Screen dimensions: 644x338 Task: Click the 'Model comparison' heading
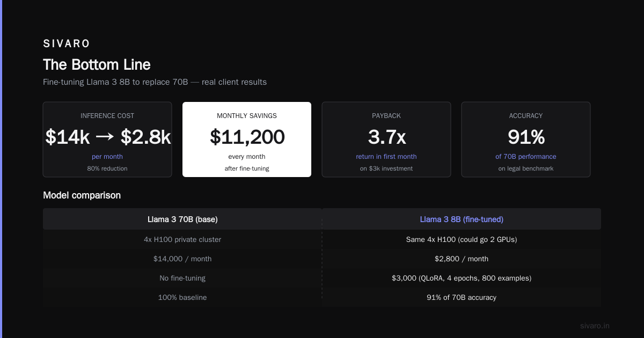coord(82,195)
